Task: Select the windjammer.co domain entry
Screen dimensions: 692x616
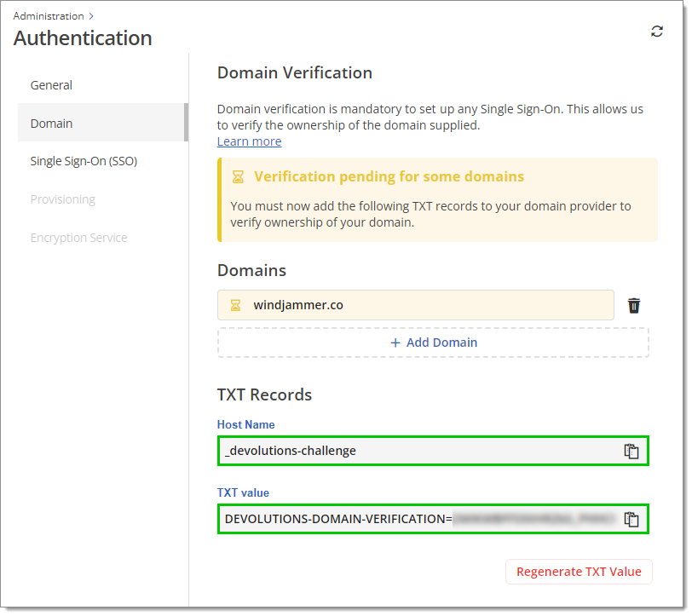Action: click(x=415, y=305)
